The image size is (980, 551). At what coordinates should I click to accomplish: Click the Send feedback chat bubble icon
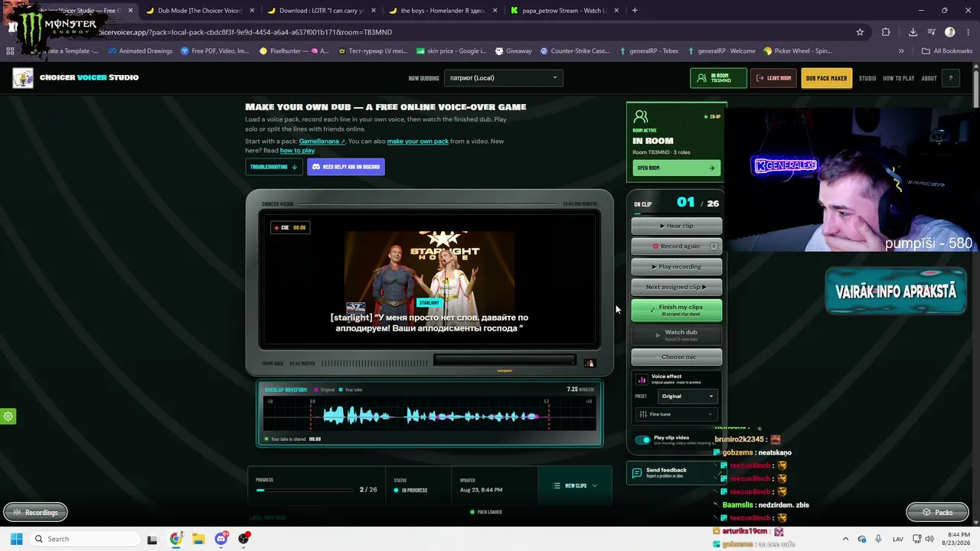tap(636, 473)
